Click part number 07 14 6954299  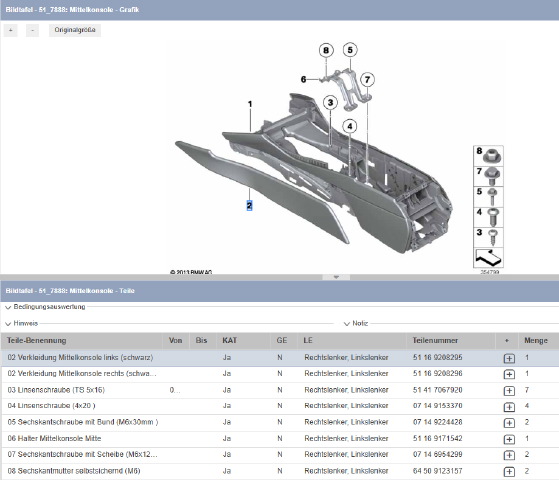[x=437, y=455]
